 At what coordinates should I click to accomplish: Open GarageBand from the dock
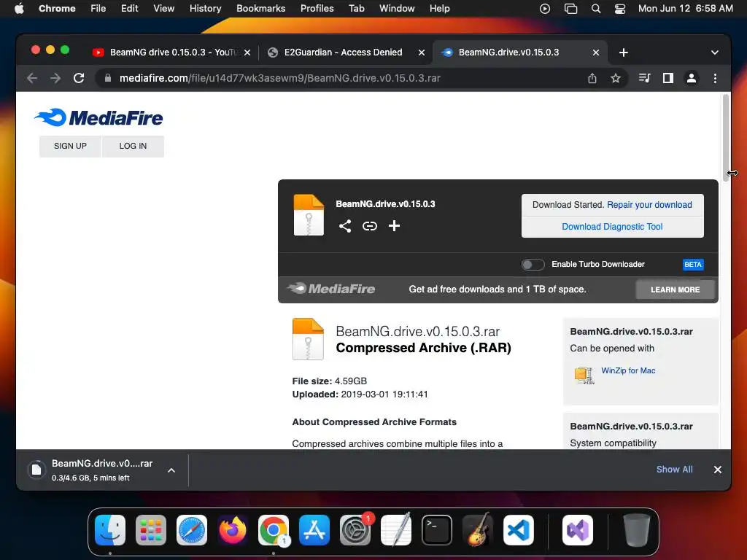pyautogui.click(x=478, y=530)
